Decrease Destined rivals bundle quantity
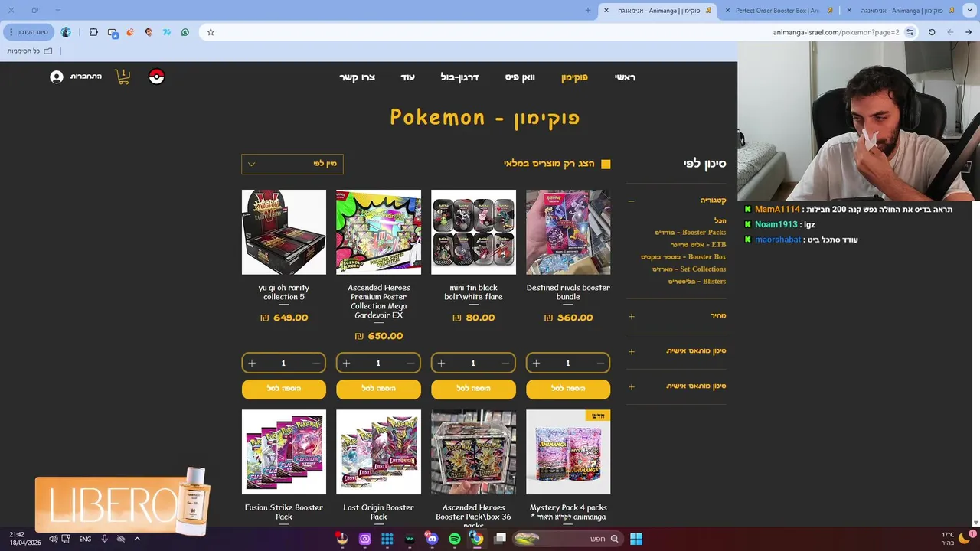The image size is (980, 551). 600,363
